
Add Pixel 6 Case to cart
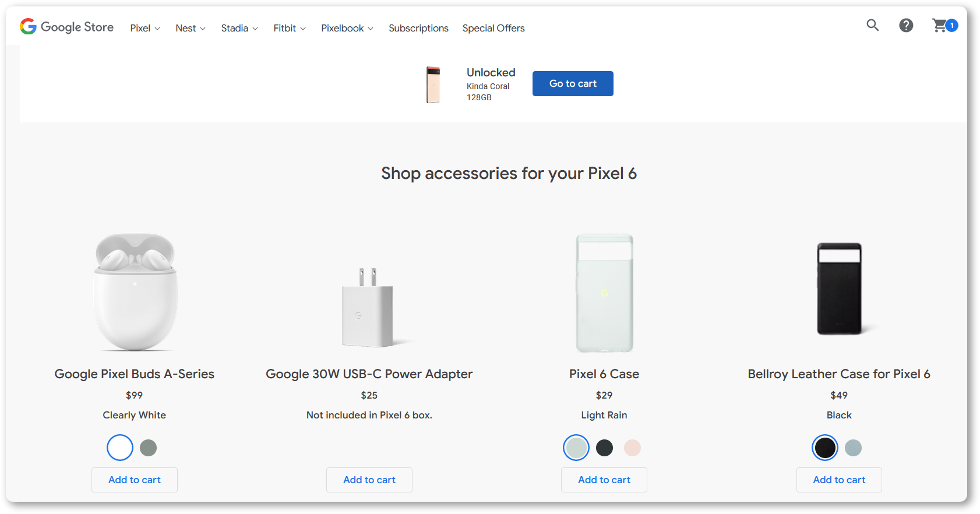[x=604, y=480]
